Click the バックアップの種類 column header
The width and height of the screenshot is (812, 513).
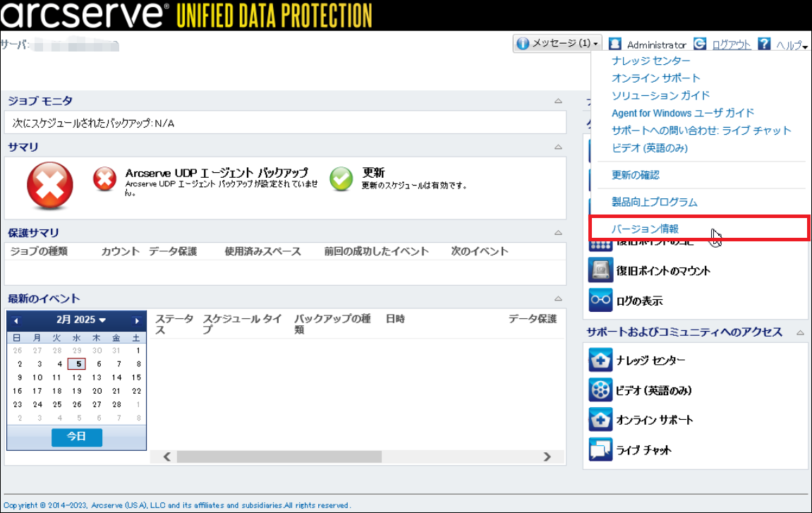coord(332,324)
